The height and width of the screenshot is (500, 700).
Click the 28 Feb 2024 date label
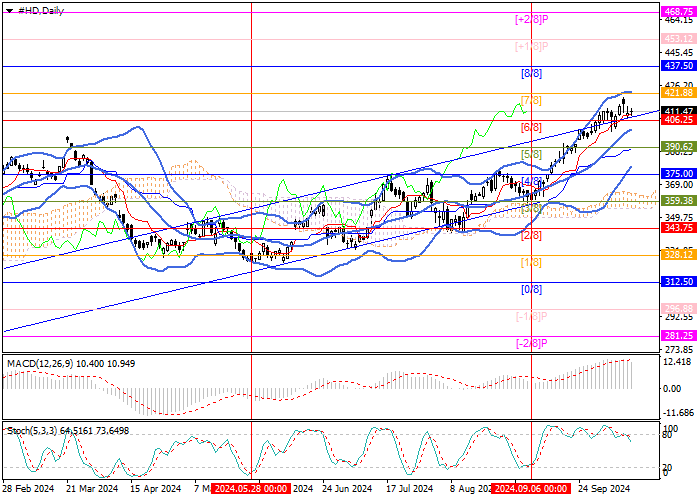(x=28, y=488)
